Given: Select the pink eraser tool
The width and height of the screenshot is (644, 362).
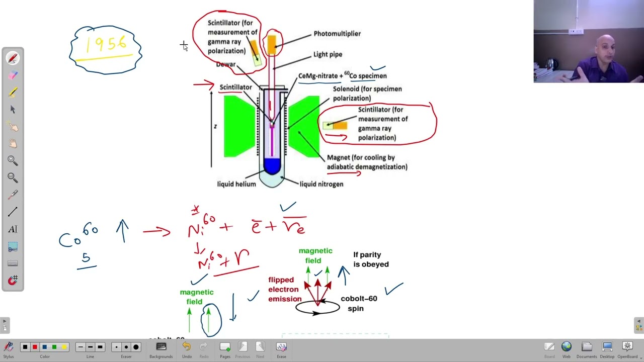Looking at the screenshot, I should pyautogui.click(x=13, y=75).
